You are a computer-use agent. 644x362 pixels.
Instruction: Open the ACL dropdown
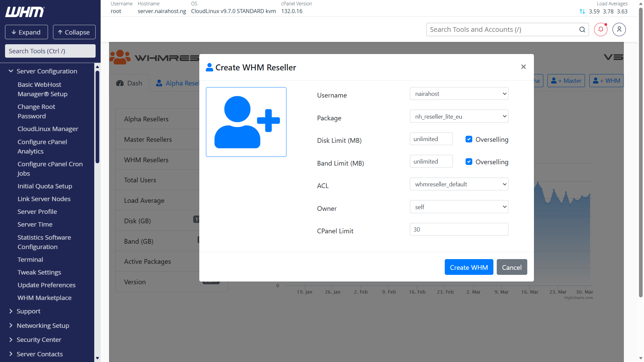[x=459, y=184]
